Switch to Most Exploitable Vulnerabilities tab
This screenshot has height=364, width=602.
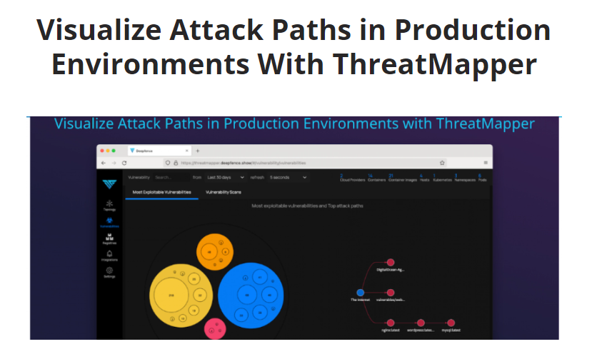pos(161,192)
